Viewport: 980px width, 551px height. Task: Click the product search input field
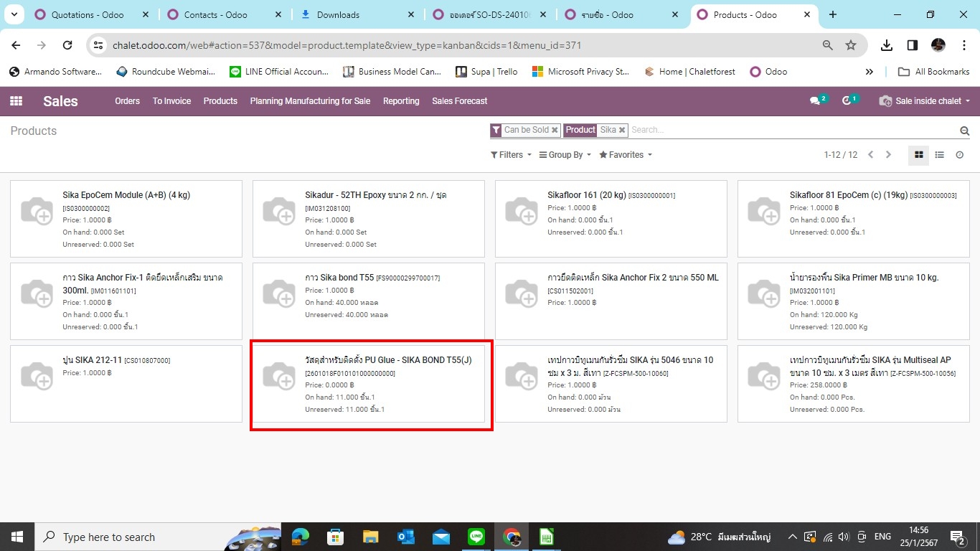click(789, 130)
